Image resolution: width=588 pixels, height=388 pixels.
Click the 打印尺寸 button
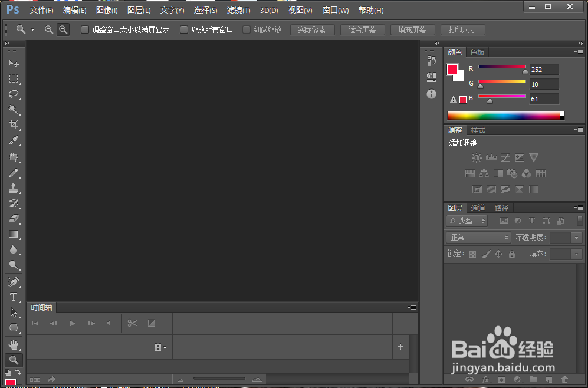(463, 29)
